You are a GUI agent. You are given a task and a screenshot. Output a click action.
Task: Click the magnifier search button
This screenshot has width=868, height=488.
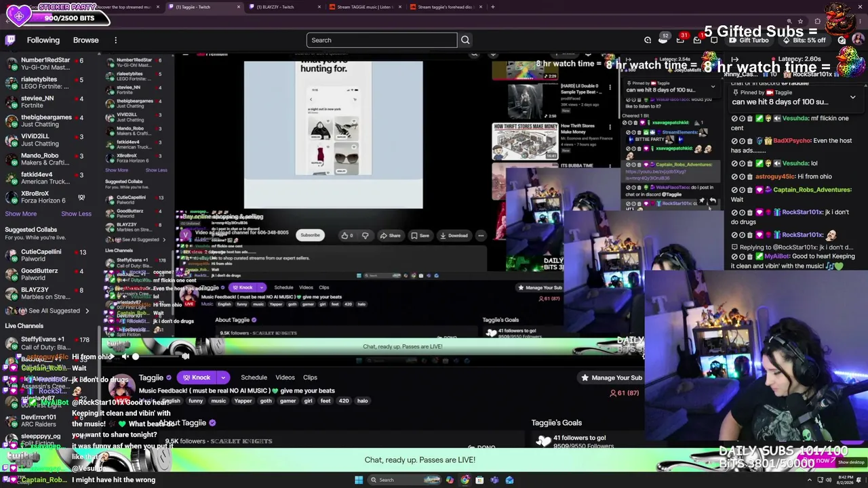pos(465,40)
